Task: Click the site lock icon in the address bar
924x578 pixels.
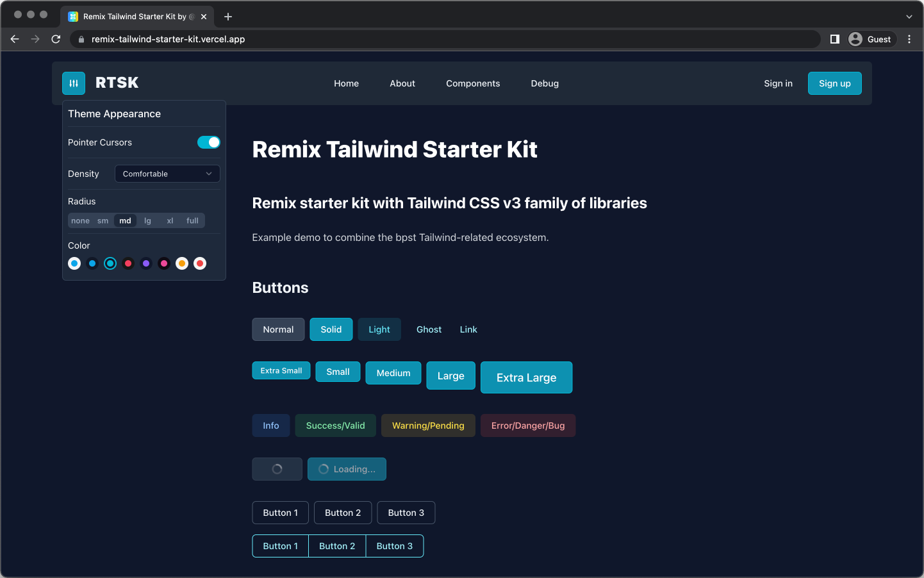Action: 81,39
